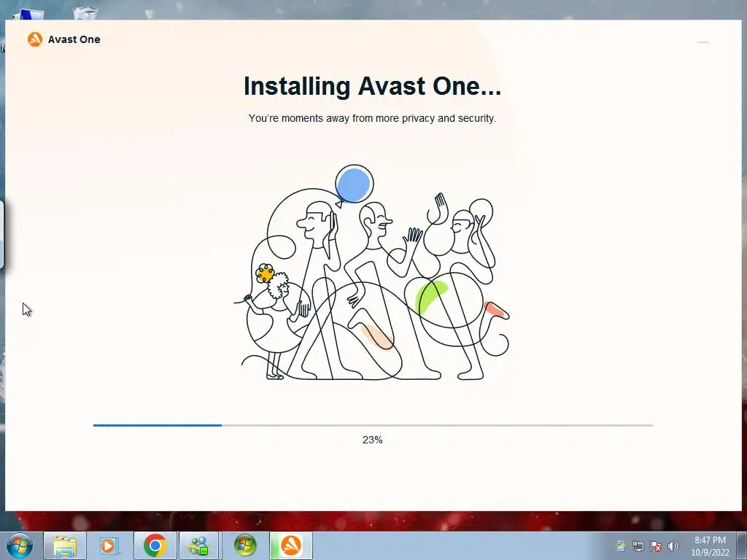Click the Avast One logo icon
The image size is (747, 560).
coord(35,39)
